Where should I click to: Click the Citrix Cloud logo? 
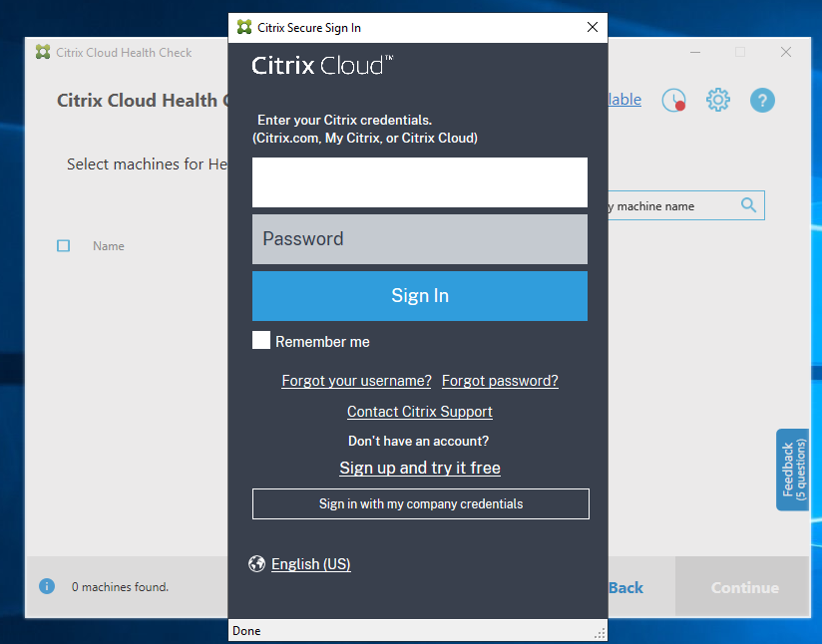(x=322, y=66)
